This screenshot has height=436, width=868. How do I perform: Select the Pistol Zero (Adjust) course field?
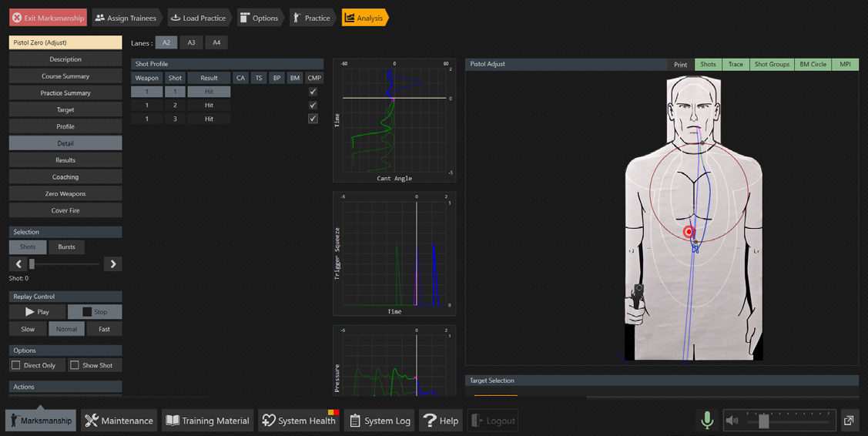tap(65, 43)
